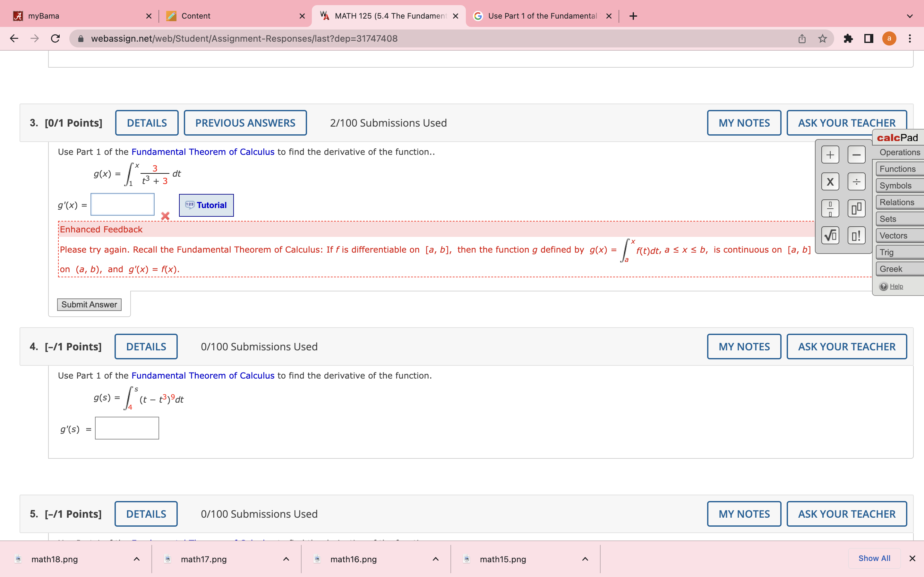Click the browser extensions puzzle icon
Image resolution: width=924 pixels, height=577 pixels.
coord(848,38)
